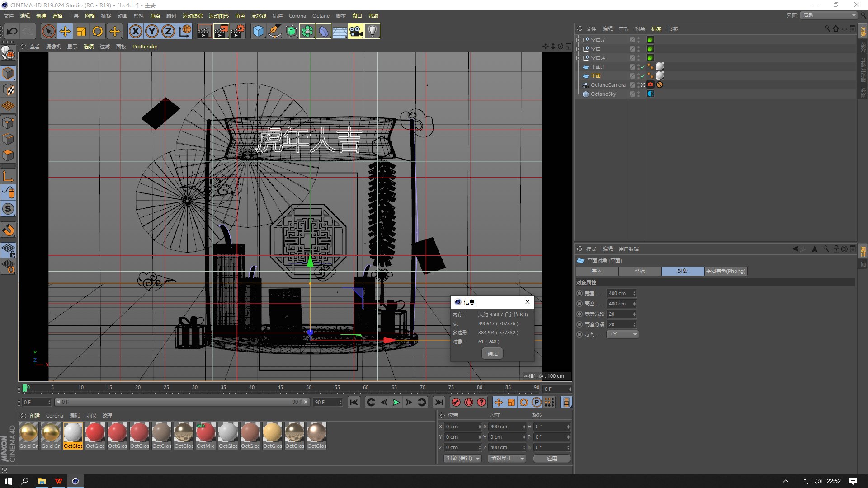Select the Live Selection tool
This screenshot has height=488, width=868.
[x=48, y=31]
